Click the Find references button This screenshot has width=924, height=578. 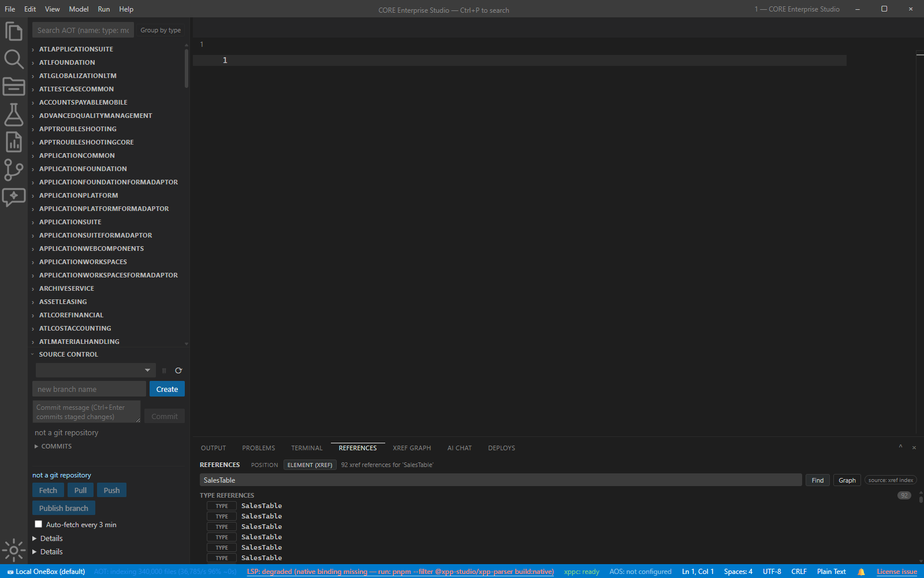(818, 480)
